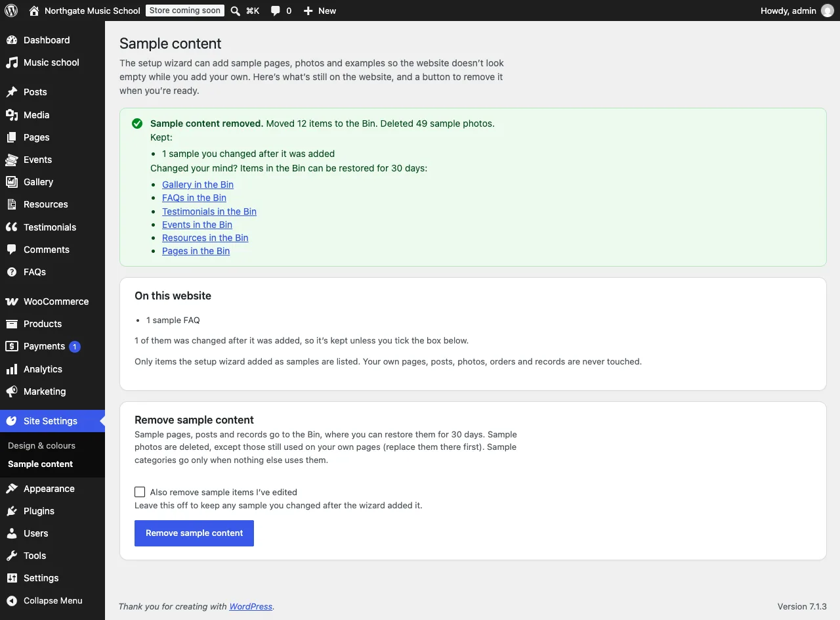The width and height of the screenshot is (840, 620).
Task: Click the WordPress link in the footer
Action: tap(251, 606)
